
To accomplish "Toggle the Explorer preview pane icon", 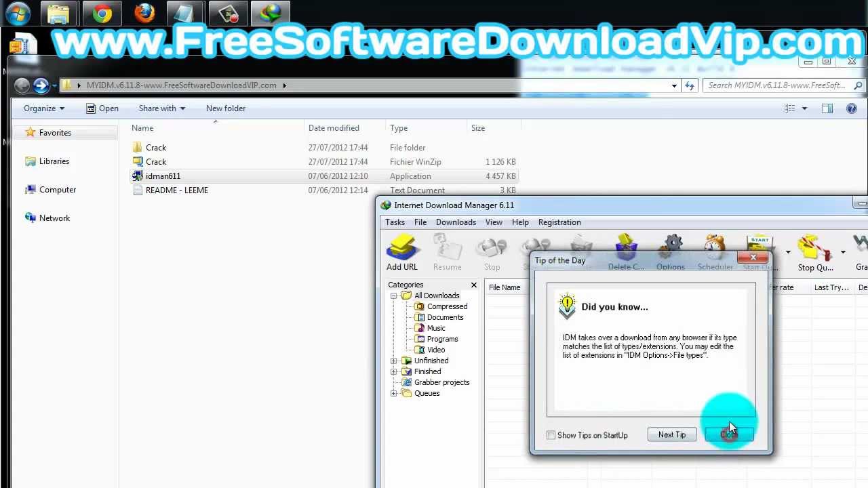I will click(x=827, y=108).
